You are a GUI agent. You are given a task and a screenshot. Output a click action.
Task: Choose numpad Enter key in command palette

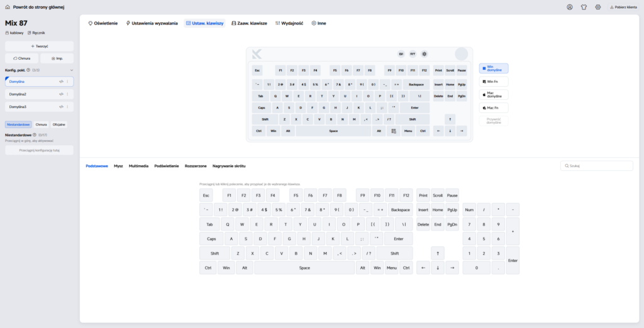[513, 261]
